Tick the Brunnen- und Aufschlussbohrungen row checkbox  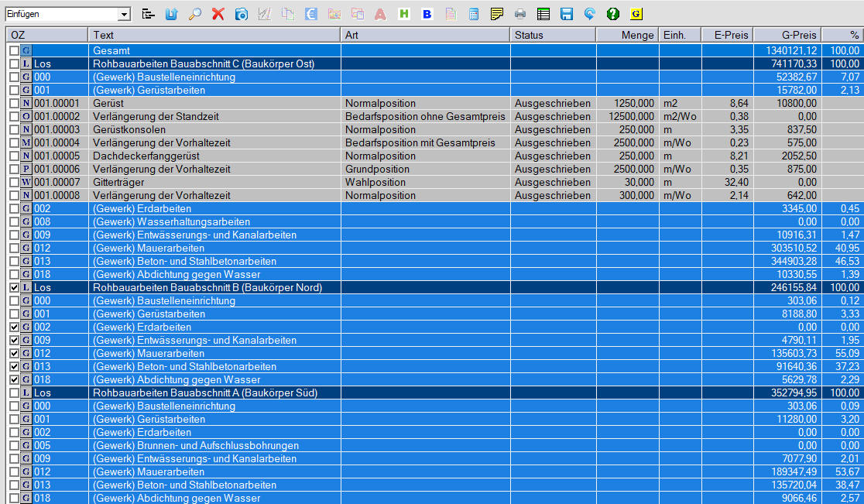[x=15, y=446]
